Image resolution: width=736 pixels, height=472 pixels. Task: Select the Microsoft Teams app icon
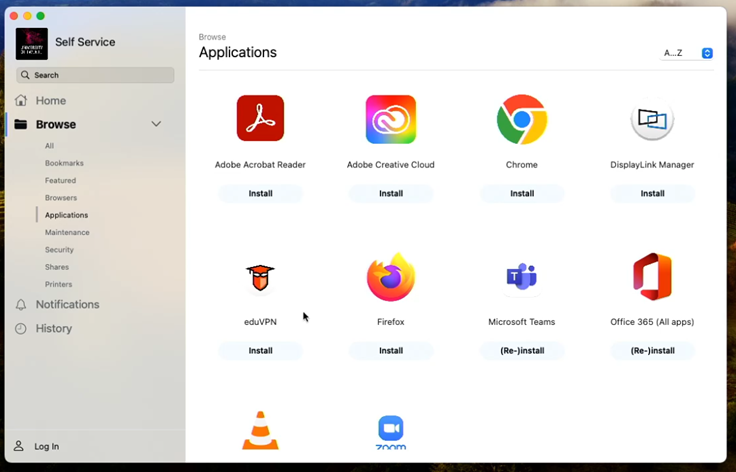point(521,276)
